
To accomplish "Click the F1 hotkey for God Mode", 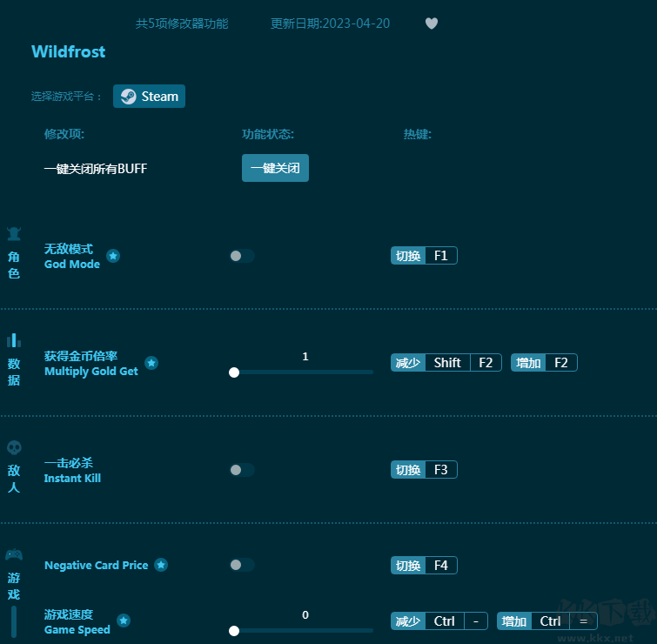I will pyautogui.click(x=424, y=256).
